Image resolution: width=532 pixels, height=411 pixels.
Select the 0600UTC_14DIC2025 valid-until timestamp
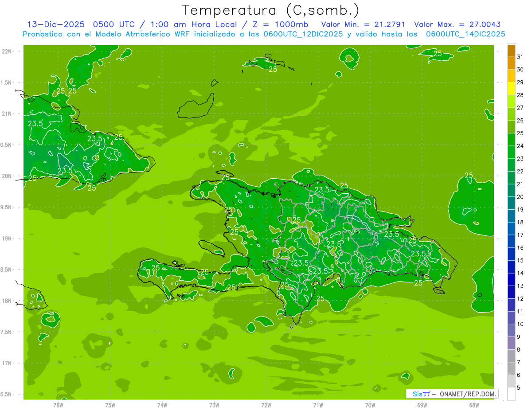pyautogui.click(x=465, y=34)
